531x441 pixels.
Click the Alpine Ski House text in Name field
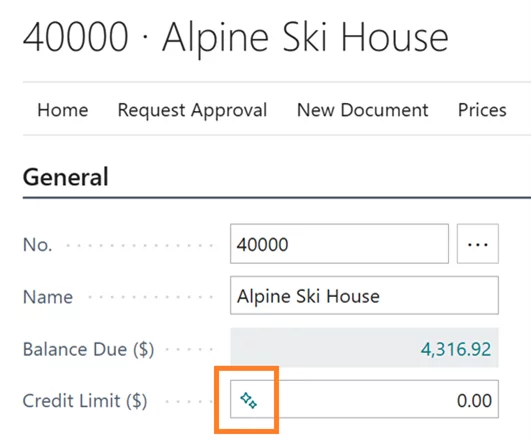pos(308,296)
